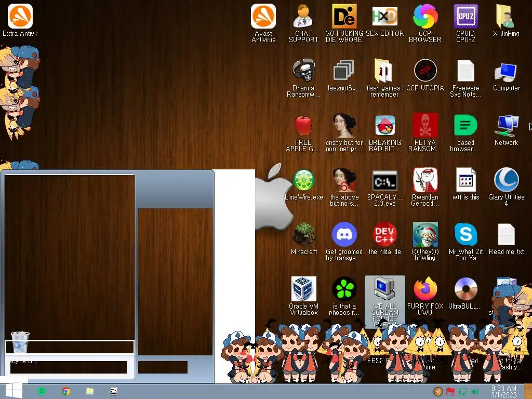Open Chrome from the taskbar

coord(66,391)
